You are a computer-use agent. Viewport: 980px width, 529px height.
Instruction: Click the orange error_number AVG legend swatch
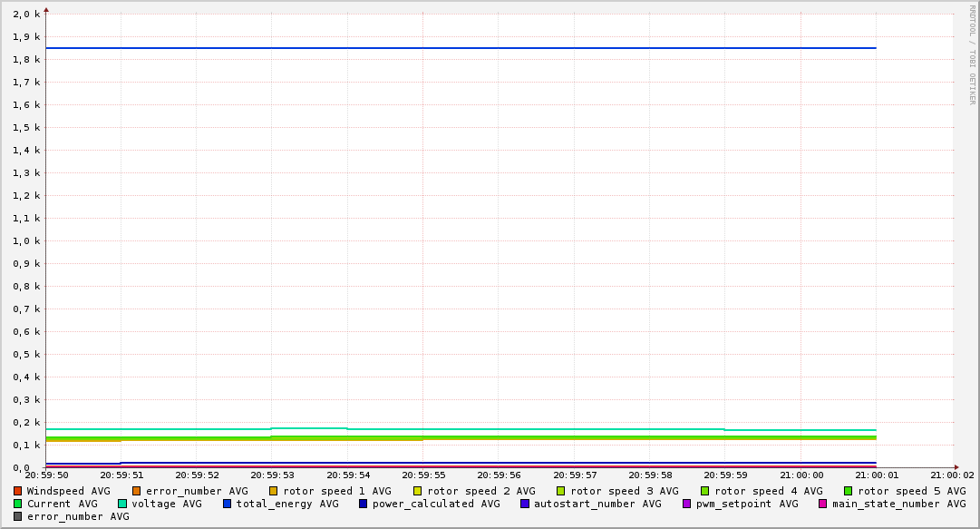[137, 491]
